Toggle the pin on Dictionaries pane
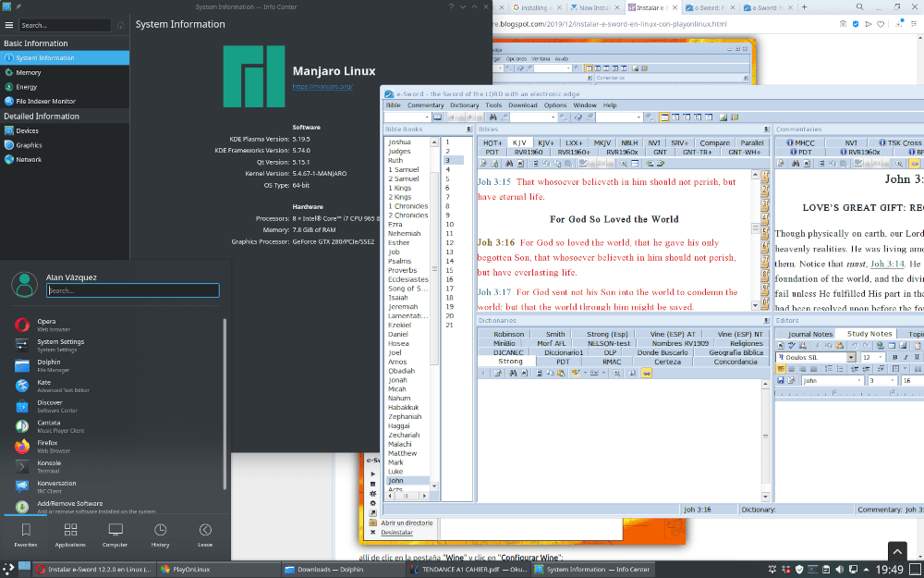 (766, 320)
